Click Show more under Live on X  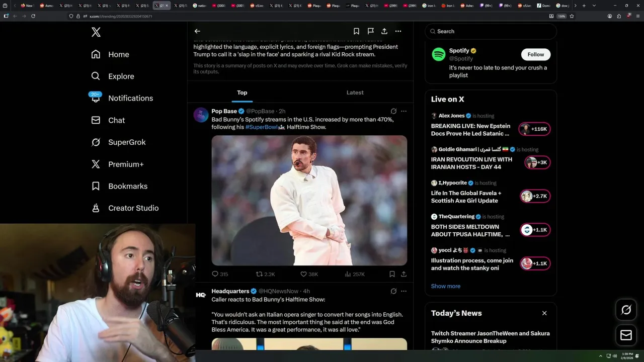[446, 286]
